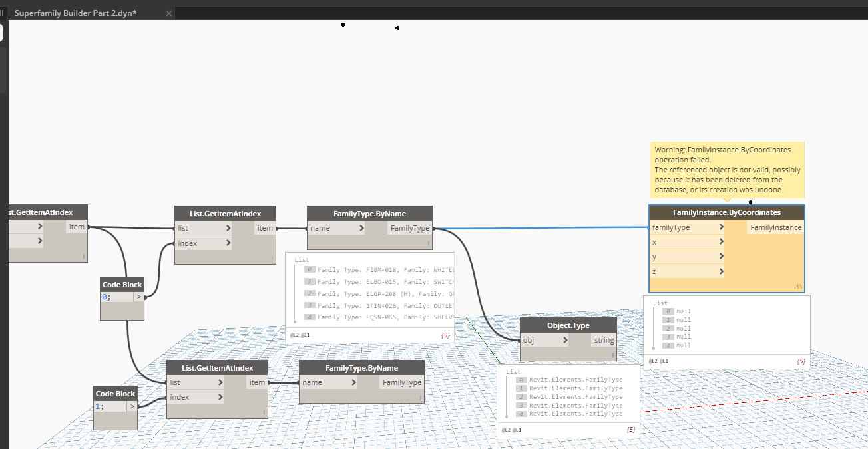Click {5} item count in FamilyInstance preview

(801, 361)
